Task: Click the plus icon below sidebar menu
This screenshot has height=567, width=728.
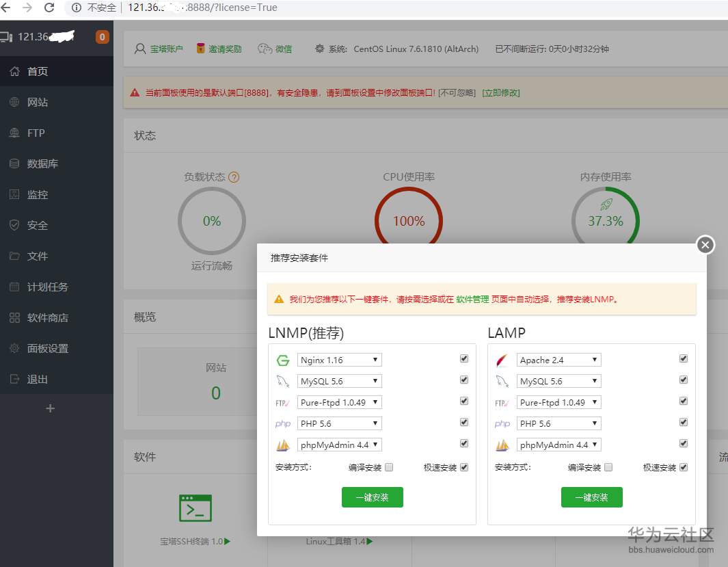Action: [x=50, y=408]
